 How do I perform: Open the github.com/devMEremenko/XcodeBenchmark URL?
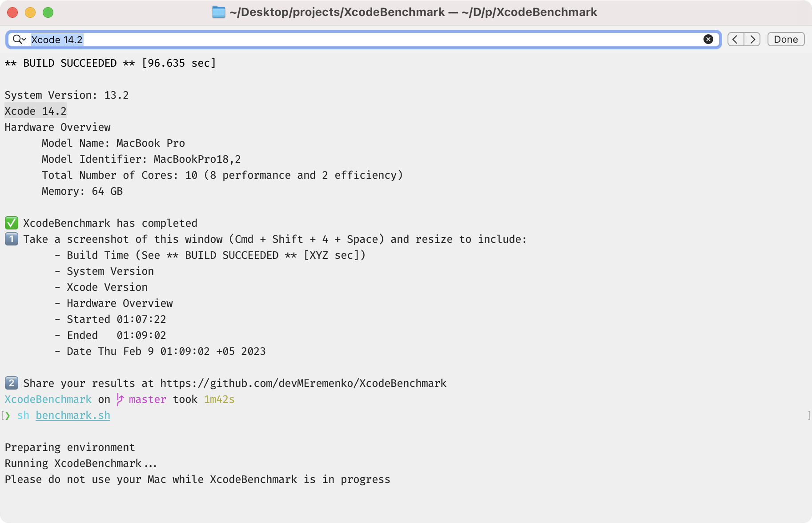pyautogui.click(x=303, y=383)
